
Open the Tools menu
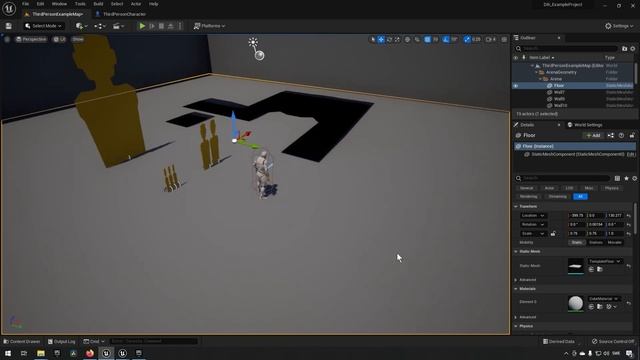point(80,4)
